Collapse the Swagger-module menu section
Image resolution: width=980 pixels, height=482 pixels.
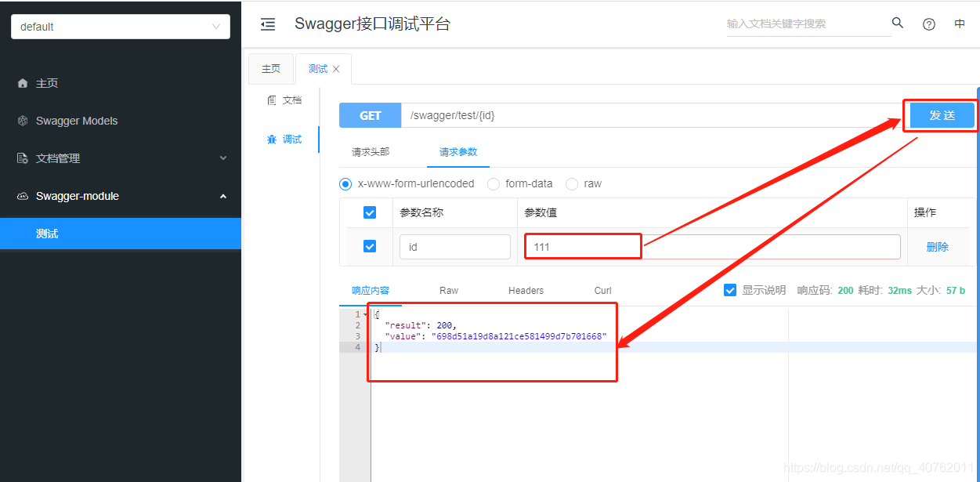point(223,196)
